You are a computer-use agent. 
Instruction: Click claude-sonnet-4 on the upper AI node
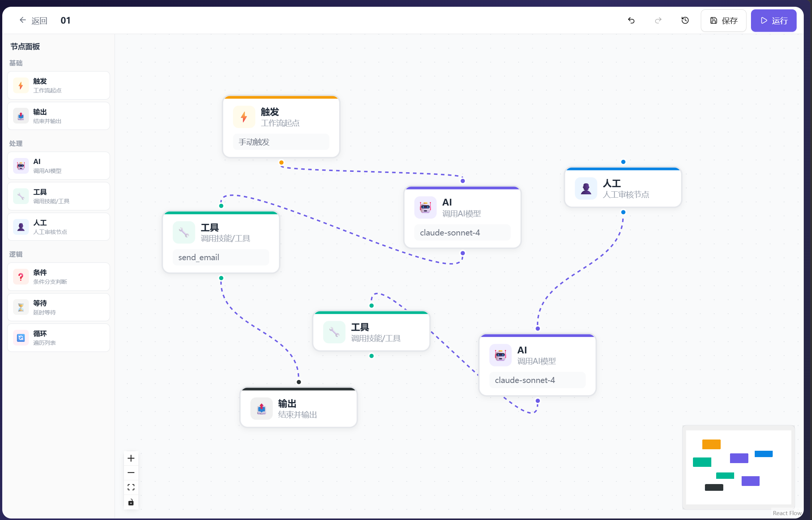point(462,233)
